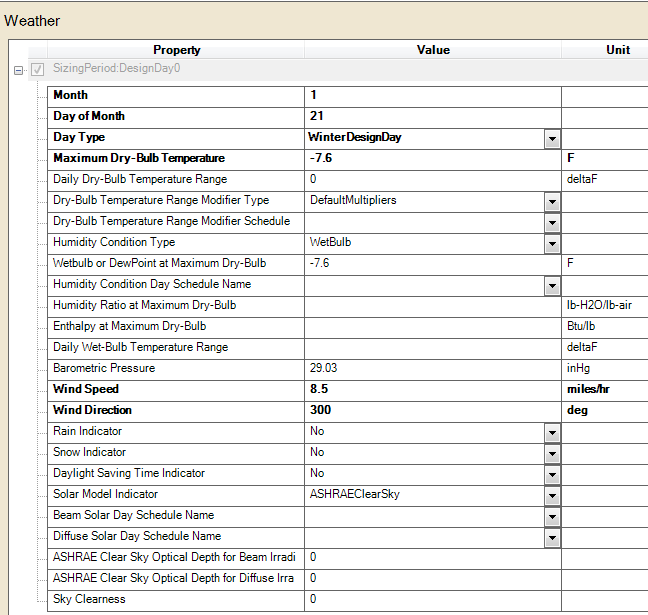Image resolution: width=648 pixels, height=615 pixels.
Task: Click the Daily Wet-Bulb Temperature Range value
Action: pyautogui.click(x=433, y=349)
